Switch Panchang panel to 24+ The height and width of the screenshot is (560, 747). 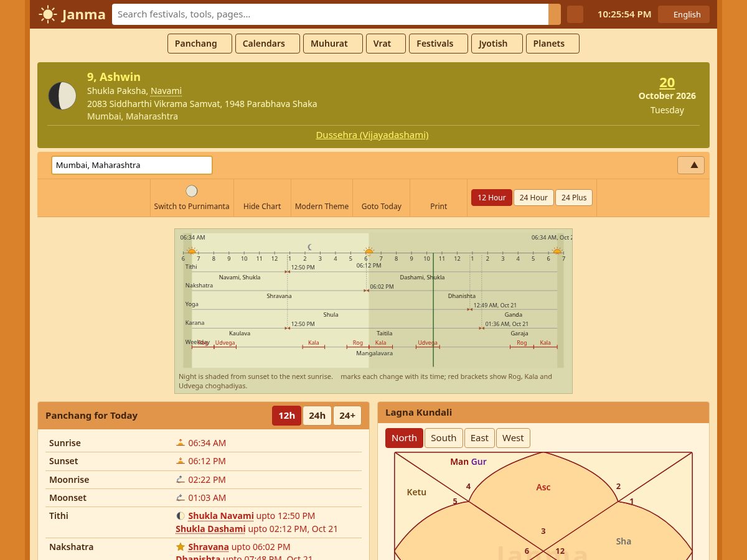tap(347, 416)
